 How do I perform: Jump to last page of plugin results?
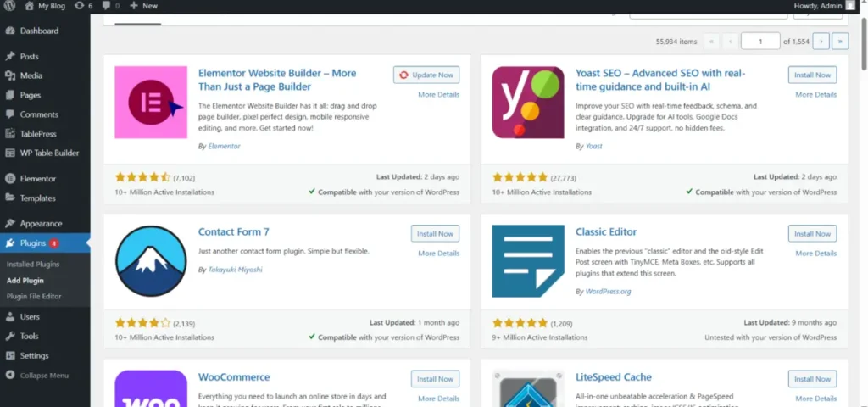pos(840,41)
